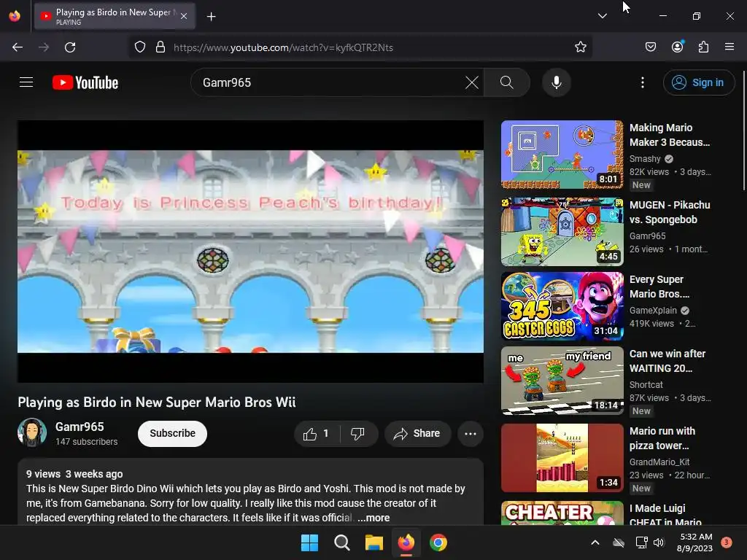Open Google Chrome from taskbar
747x560 pixels.
(x=438, y=542)
